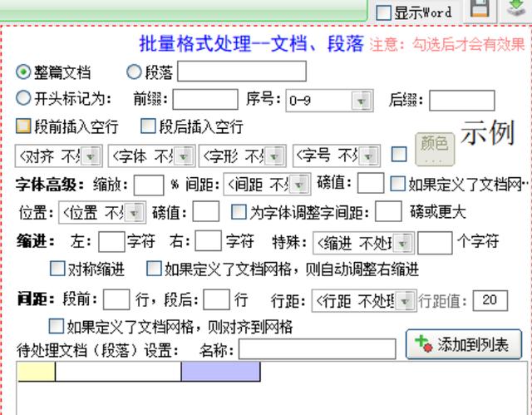Viewport: 532px width, 415px height.
Task: Click the 缩放 percentage input field
Action: 149,185
